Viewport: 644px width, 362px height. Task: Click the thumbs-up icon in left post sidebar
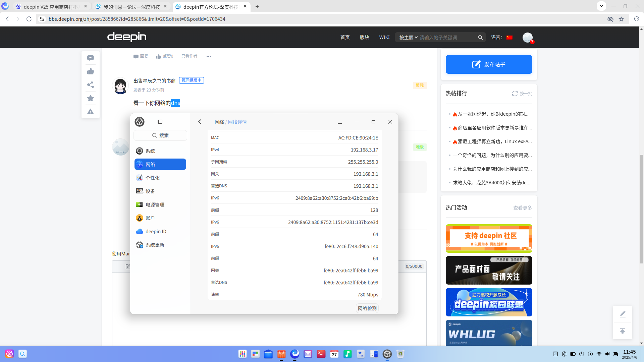[x=91, y=71]
